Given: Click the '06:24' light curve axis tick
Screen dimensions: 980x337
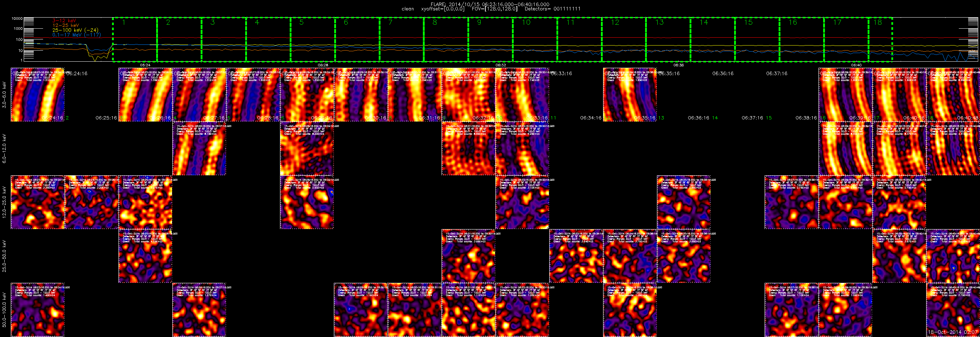Looking at the screenshot, I should click(145, 65).
